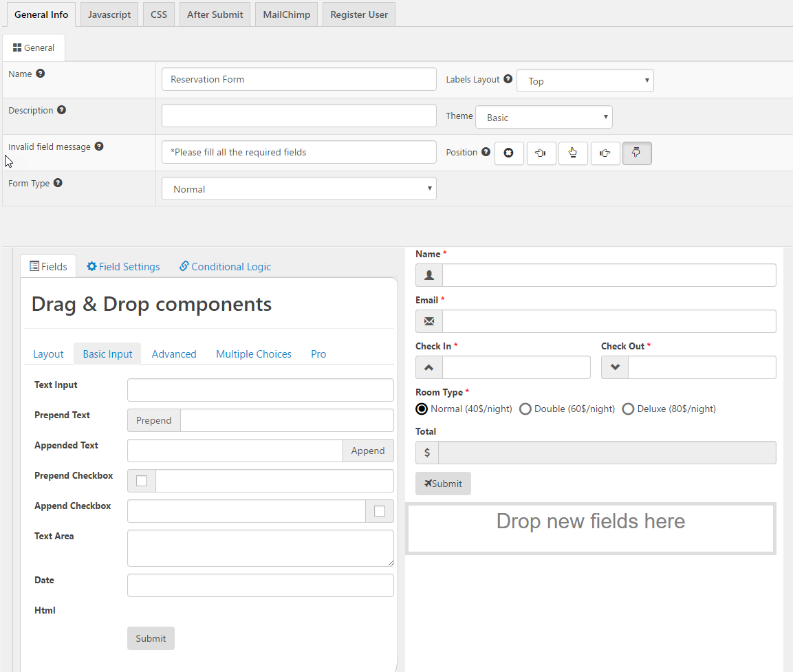The height and width of the screenshot is (672, 793).
Task: Click the Submit button in form preview
Action: 443,484
